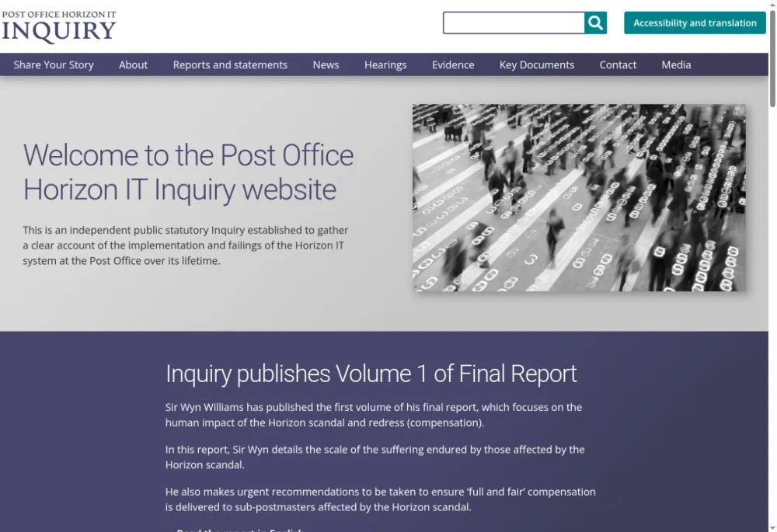777x532 pixels.
Task: Open the Evidence menu item
Action: point(453,65)
